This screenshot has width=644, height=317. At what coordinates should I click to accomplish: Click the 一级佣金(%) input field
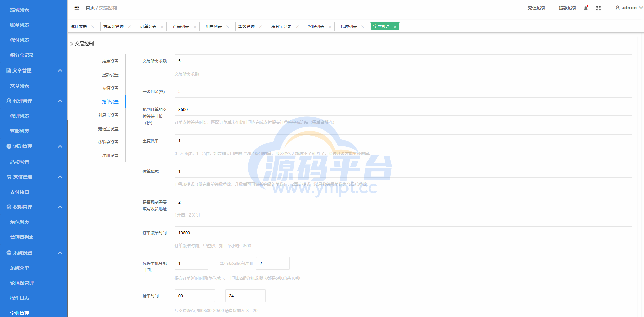(x=403, y=91)
